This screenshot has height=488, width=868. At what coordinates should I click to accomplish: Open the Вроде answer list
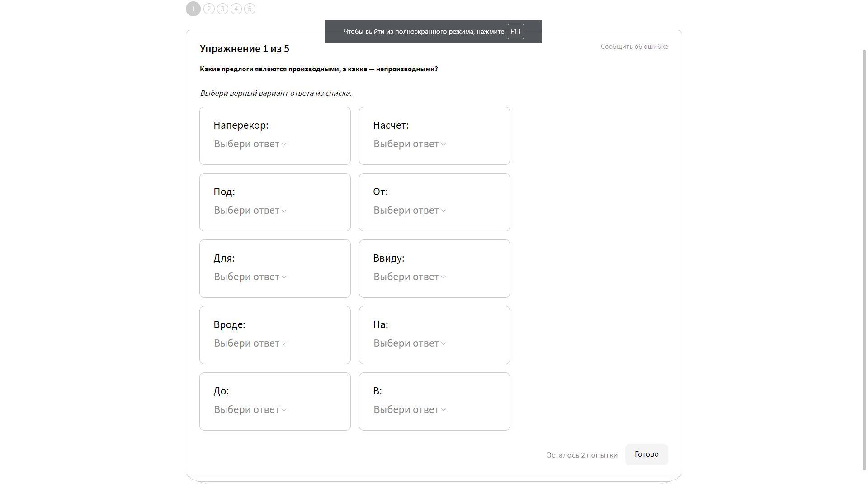click(250, 343)
